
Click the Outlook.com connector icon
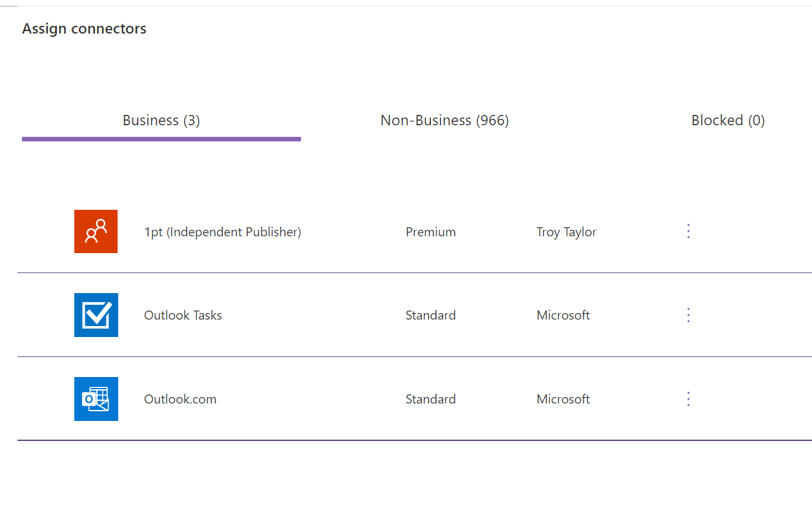coord(96,399)
